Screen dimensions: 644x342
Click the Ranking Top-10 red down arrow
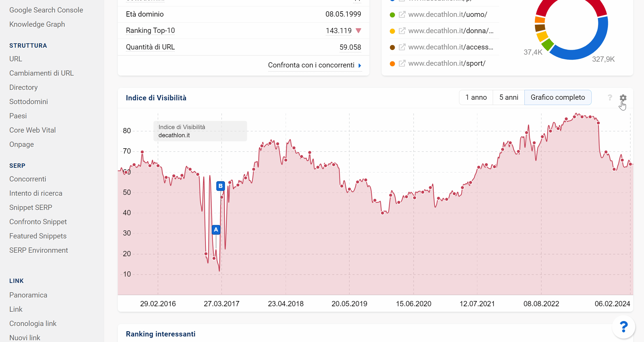click(x=358, y=31)
